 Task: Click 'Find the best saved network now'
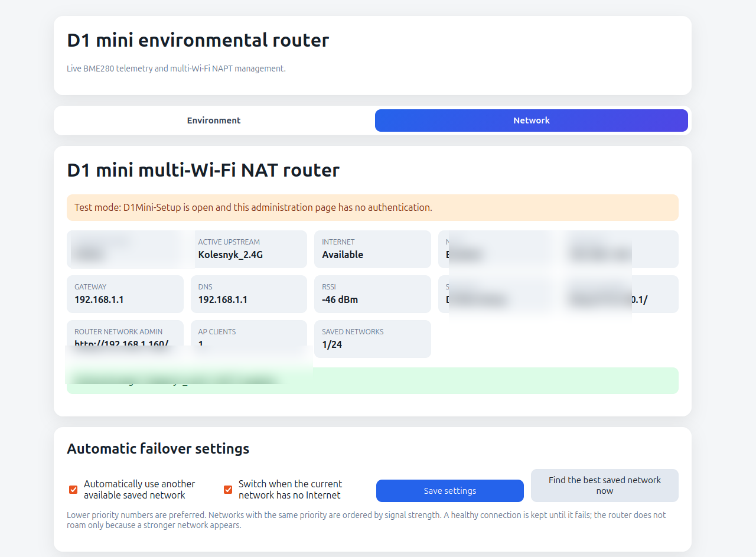tap(605, 486)
